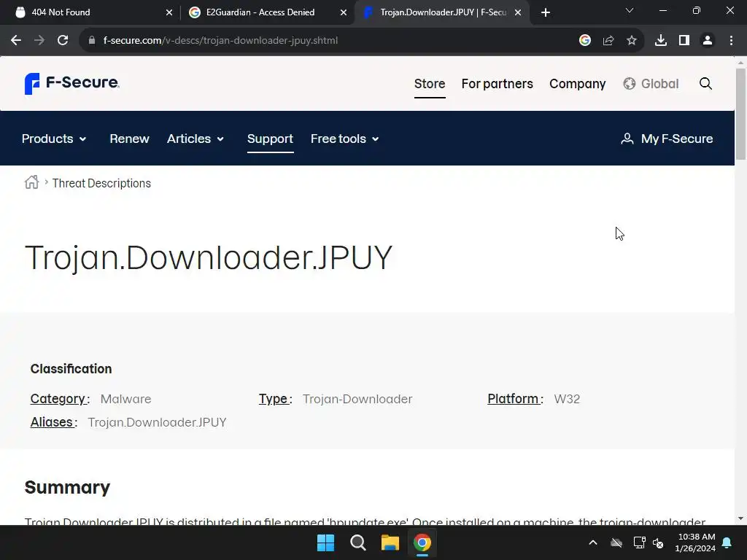Open the Google icon in address bar
The height and width of the screenshot is (560, 747).
tap(585, 41)
